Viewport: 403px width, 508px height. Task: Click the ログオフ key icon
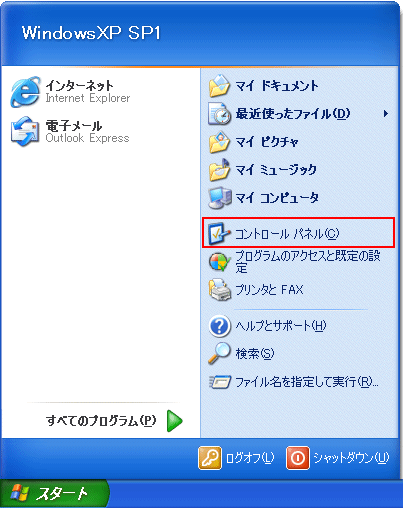[x=210, y=458]
